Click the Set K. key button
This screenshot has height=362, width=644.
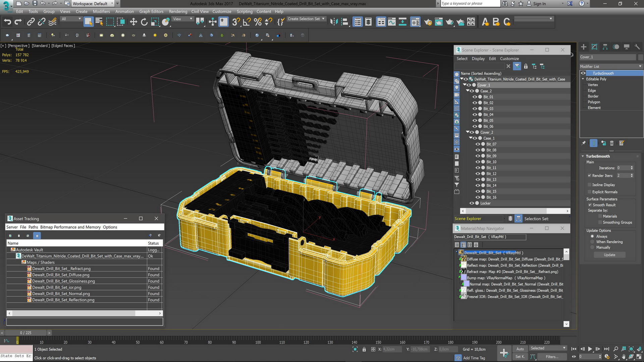point(520,357)
